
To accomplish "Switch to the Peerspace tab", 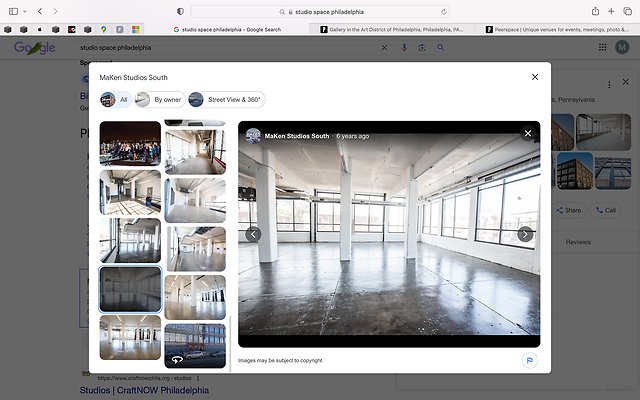I will (555, 29).
